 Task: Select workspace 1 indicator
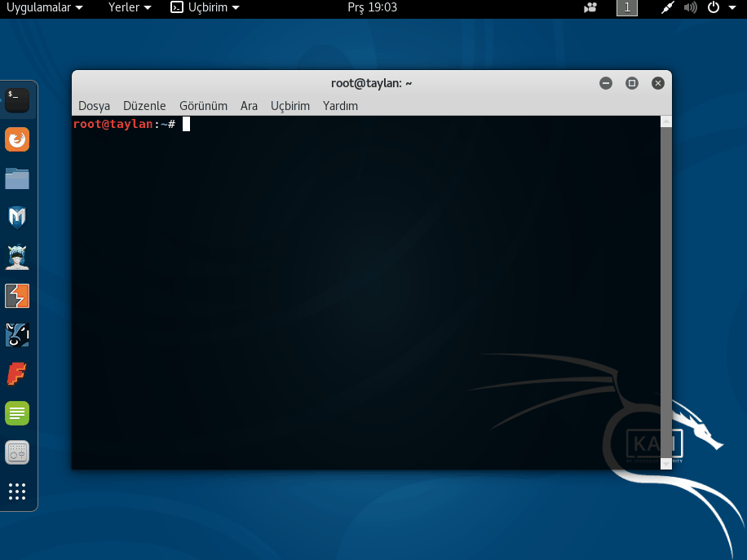pos(627,7)
